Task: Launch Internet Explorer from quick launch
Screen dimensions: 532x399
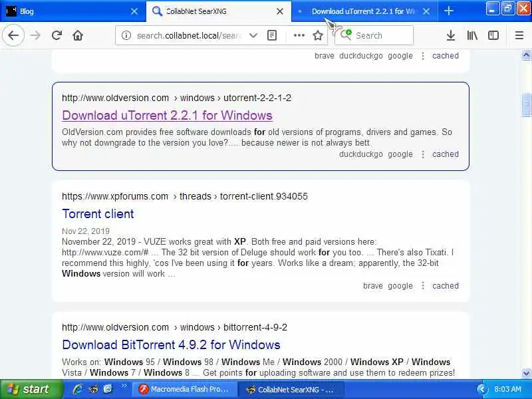Action: click(x=77, y=389)
